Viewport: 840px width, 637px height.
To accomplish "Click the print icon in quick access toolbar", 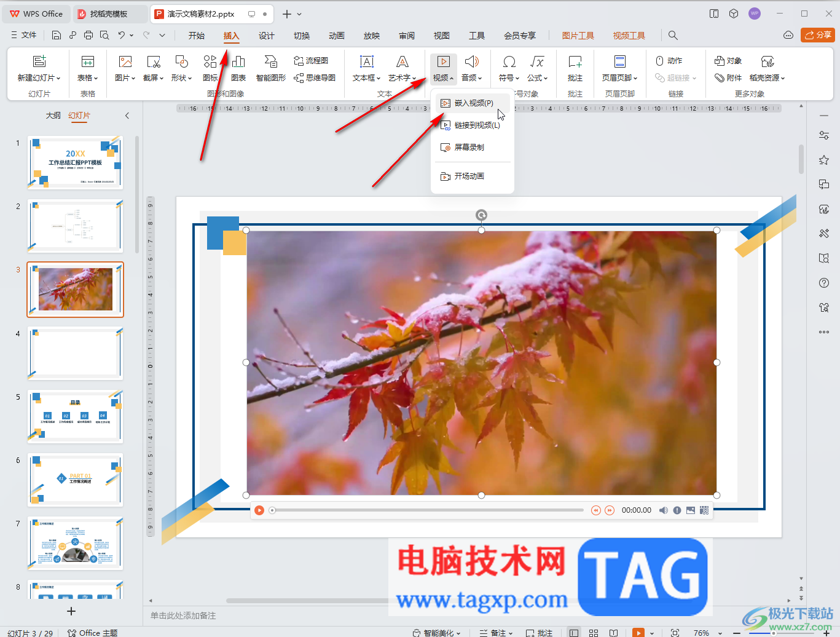I will 88,35.
